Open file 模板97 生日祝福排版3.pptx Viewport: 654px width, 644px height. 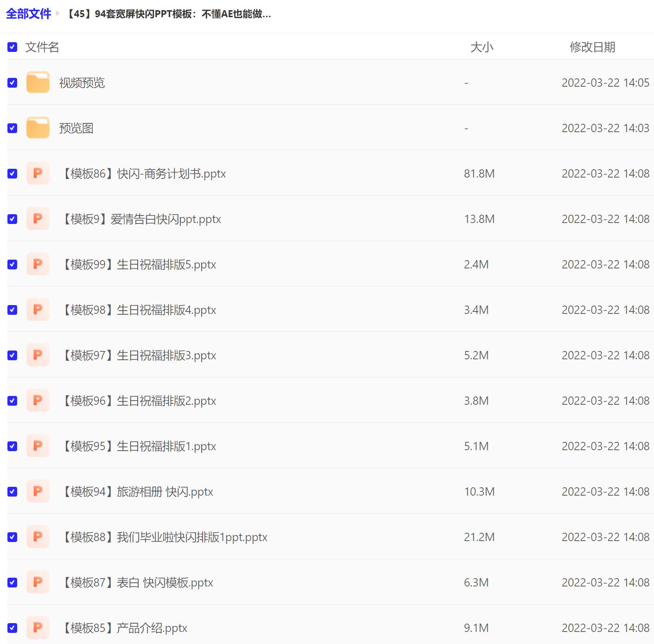(140, 355)
